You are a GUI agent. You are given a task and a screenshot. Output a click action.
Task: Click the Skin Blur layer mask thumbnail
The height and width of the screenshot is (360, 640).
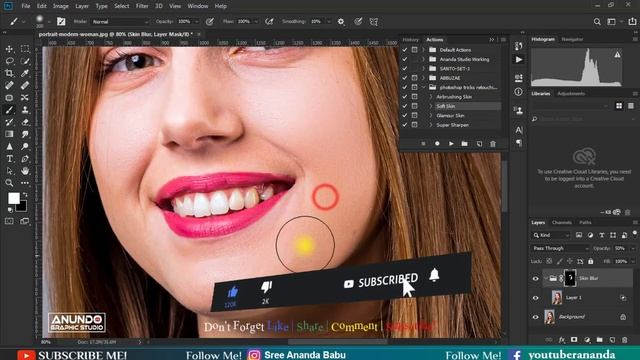(570, 278)
